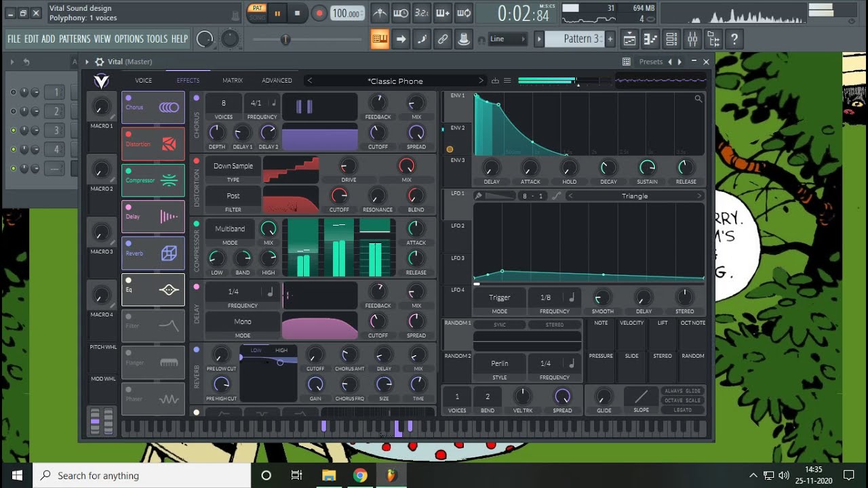This screenshot has width=868, height=488.
Task: Toggle the LEGATO option
Action: point(683,410)
